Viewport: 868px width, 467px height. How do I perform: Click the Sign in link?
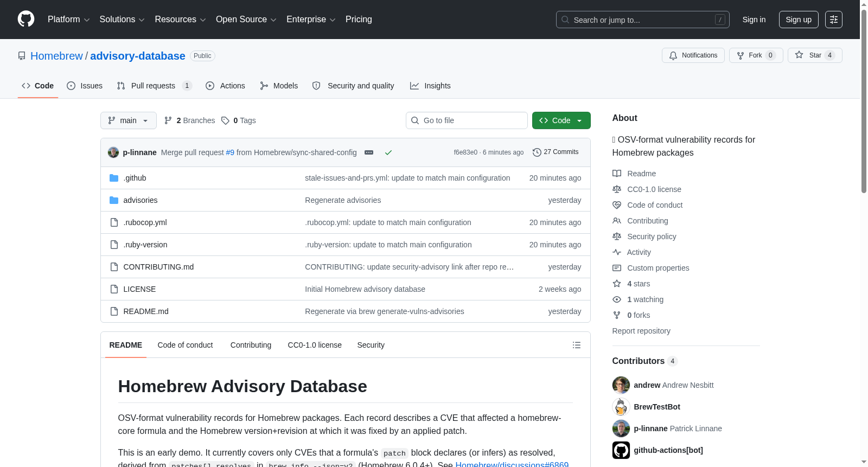tap(754, 20)
